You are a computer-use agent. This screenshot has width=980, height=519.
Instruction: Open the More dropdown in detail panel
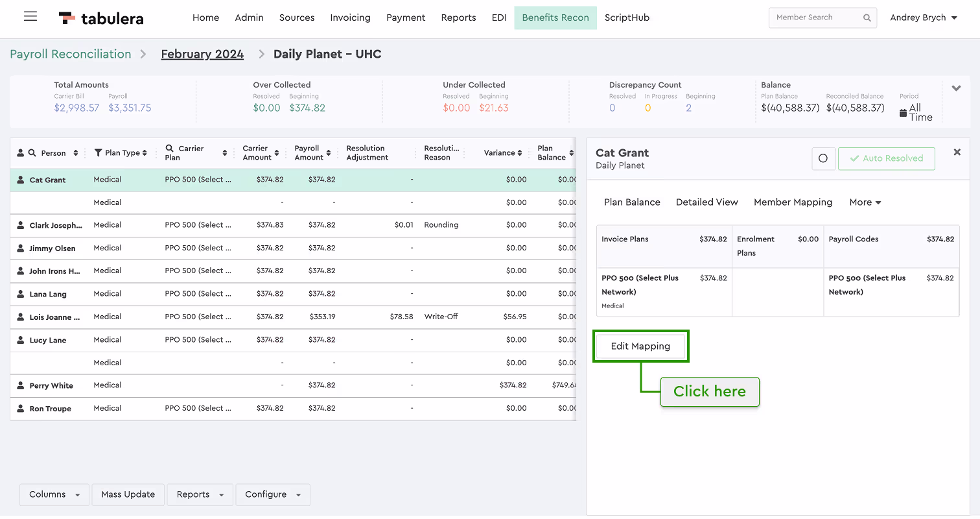point(865,202)
